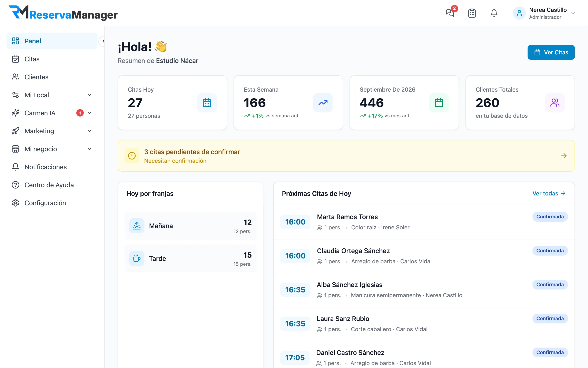Click the Ver Citas button
The height and width of the screenshot is (368, 588).
[x=551, y=52]
